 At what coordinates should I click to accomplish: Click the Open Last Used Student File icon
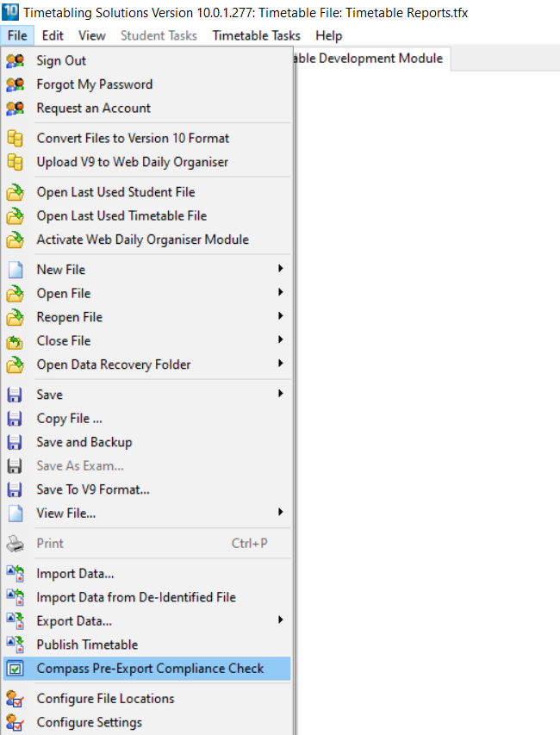coord(15,192)
